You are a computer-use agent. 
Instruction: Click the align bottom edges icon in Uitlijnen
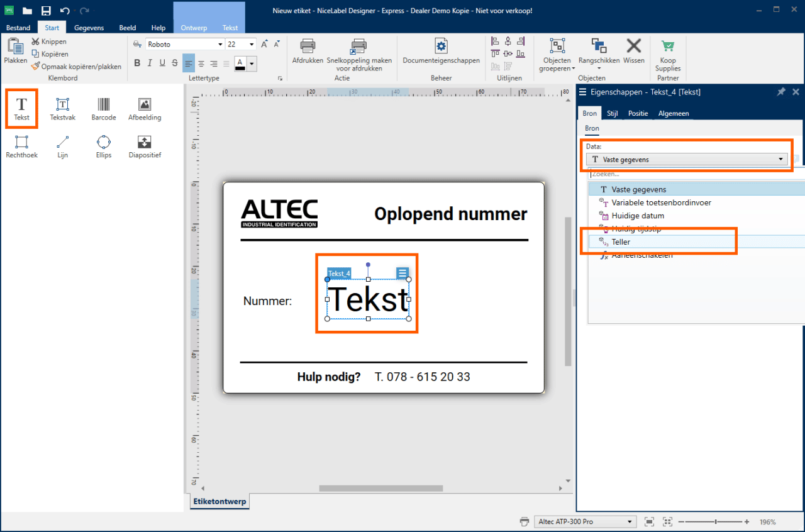point(520,54)
